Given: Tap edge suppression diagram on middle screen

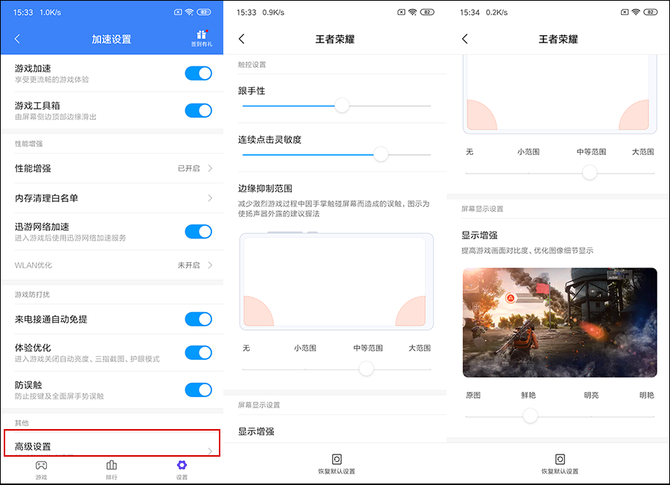Looking at the screenshot, I should click(x=337, y=281).
